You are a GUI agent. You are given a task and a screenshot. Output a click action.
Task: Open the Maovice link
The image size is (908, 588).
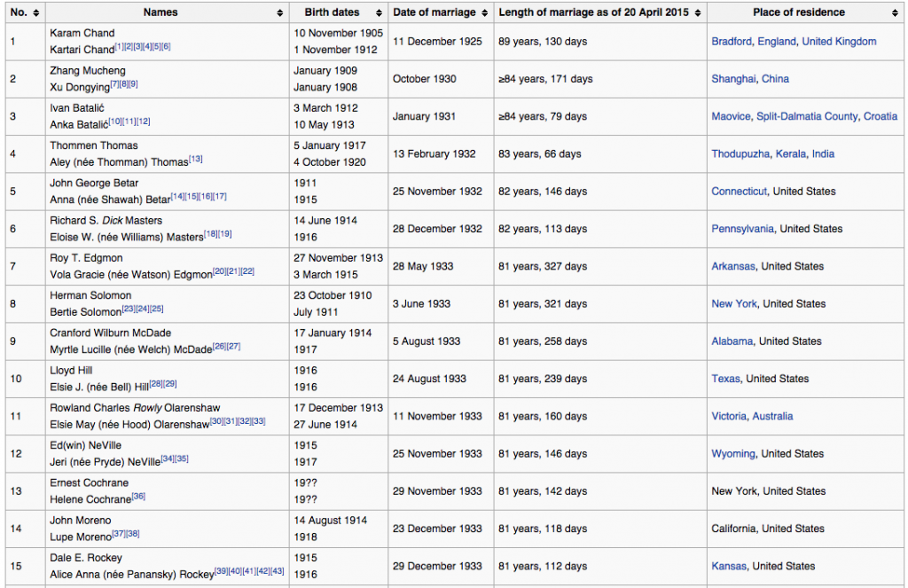coord(731,116)
